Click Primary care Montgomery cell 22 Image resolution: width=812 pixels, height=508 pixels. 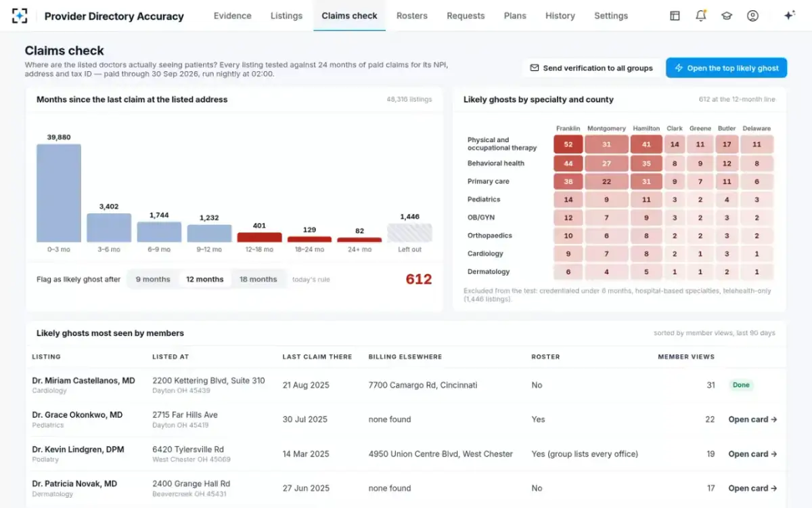point(606,182)
